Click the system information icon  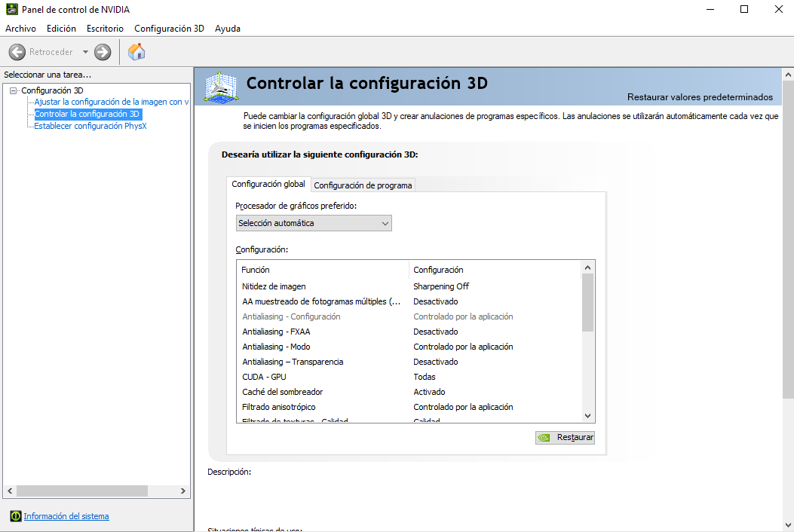point(15,516)
